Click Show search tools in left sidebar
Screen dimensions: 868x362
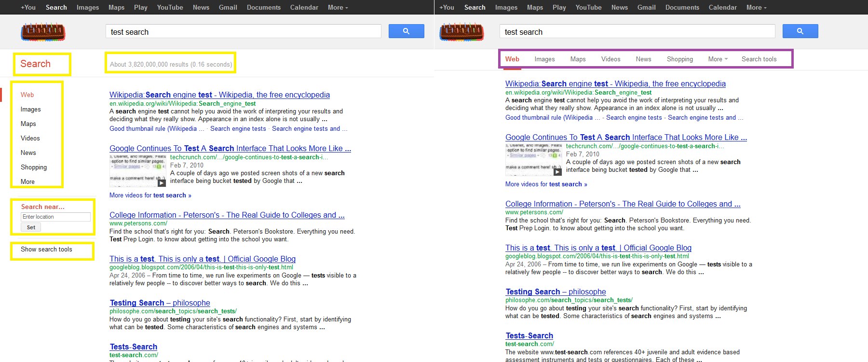46,249
